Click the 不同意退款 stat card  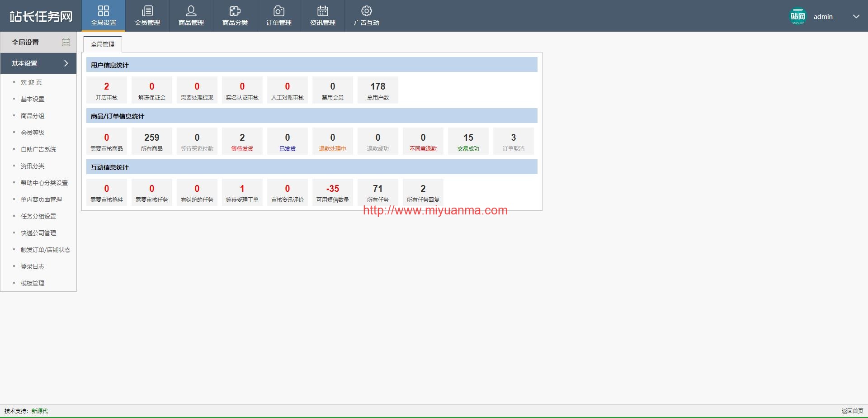[x=423, y=141]
